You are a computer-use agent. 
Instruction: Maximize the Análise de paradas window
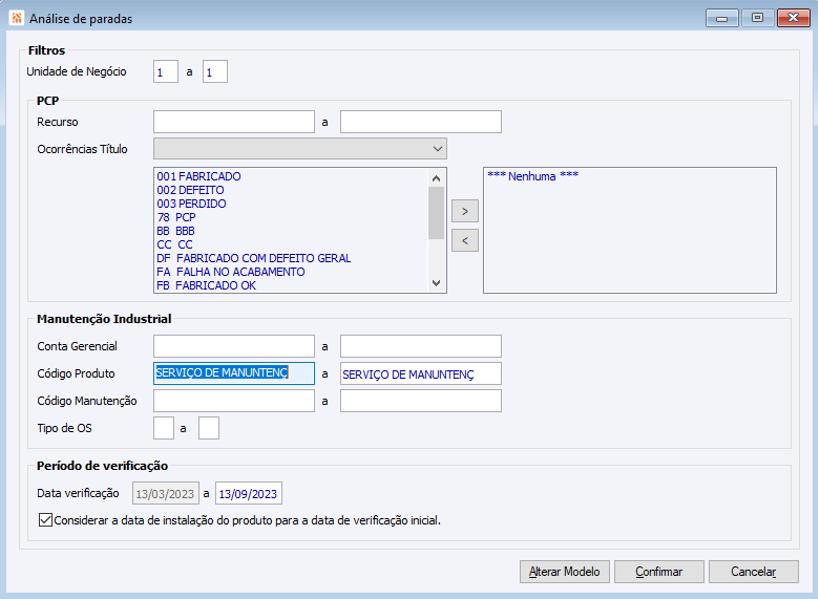757,18
